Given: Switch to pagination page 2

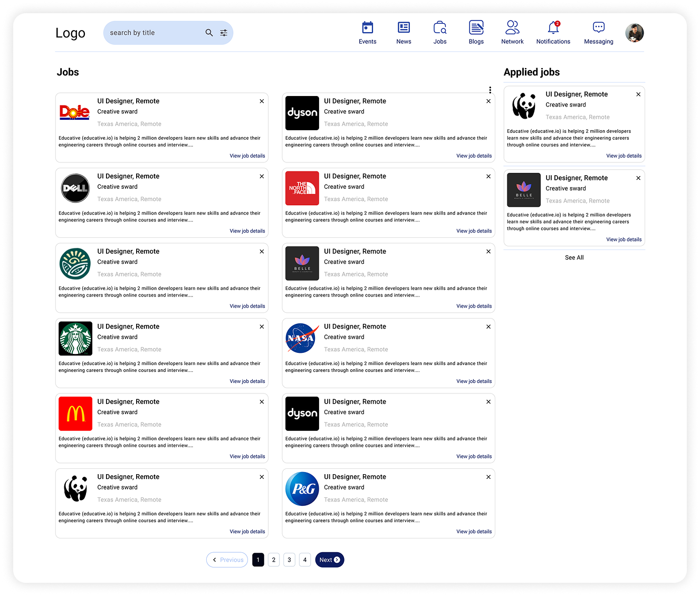Looking at the screenshot, I should point(273,560).
